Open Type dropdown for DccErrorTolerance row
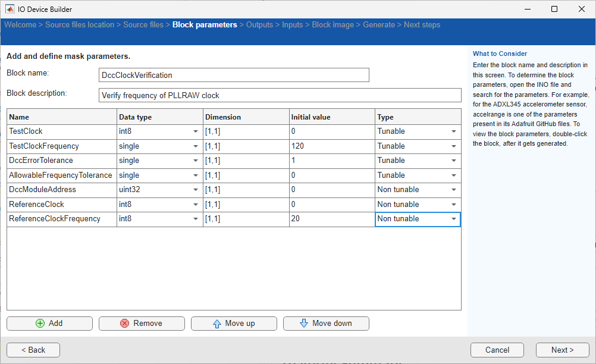Image resolution: width=596 pixels, height=364 pixels. click(x=454, y=161)
